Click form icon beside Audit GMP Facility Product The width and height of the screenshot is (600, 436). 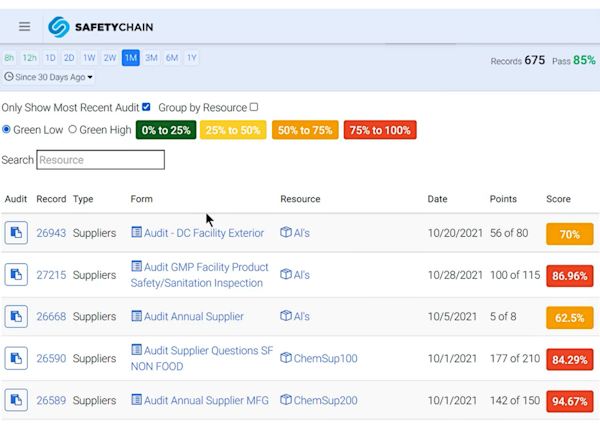click(x=136, y=266)
